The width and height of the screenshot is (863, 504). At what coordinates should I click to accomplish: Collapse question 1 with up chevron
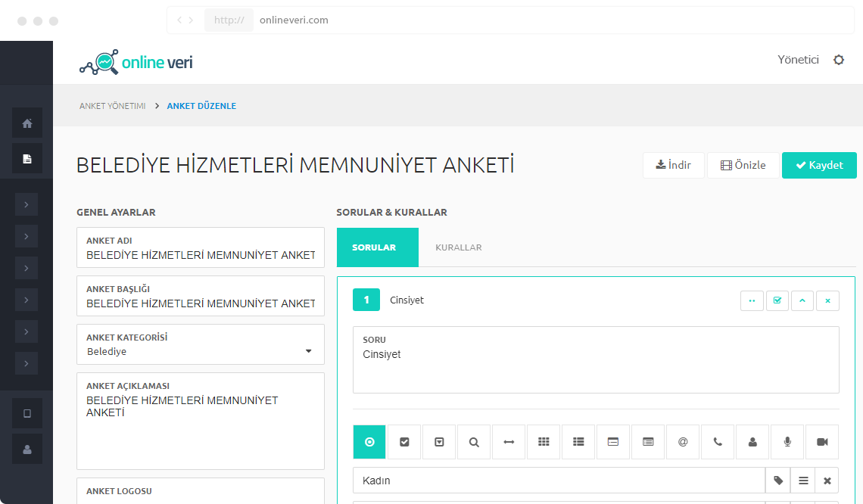tap(802, 300)
